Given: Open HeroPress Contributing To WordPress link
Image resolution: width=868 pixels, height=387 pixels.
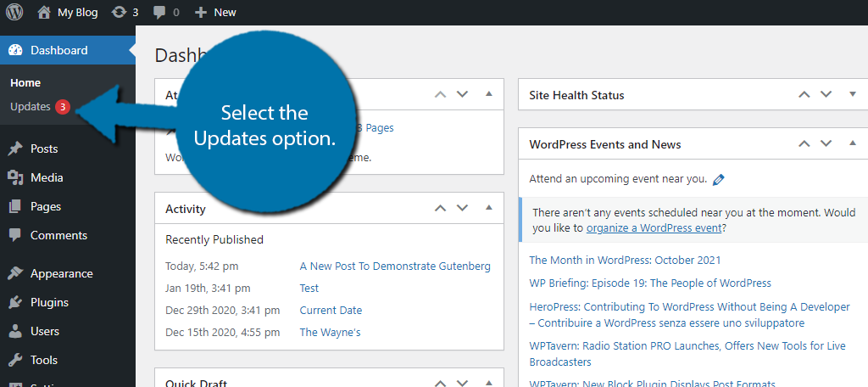Looking at the screenshot, I should click(690, 315).
